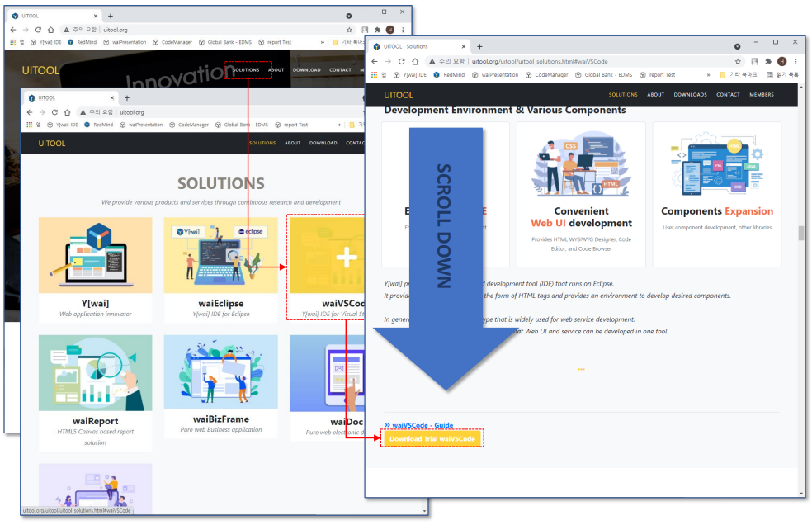Click the home icon in the Solutions window
The image size is (812, 525).
[x=416, y=61]
